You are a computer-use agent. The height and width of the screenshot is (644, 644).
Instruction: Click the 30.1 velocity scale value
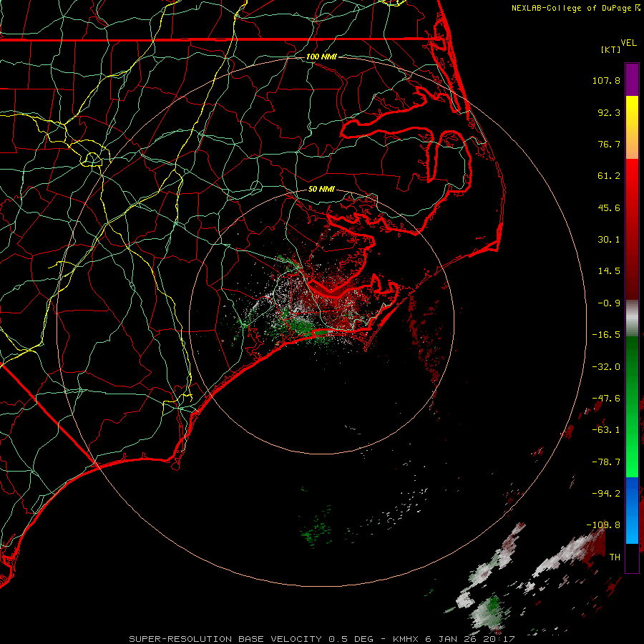tap(609, 240)
